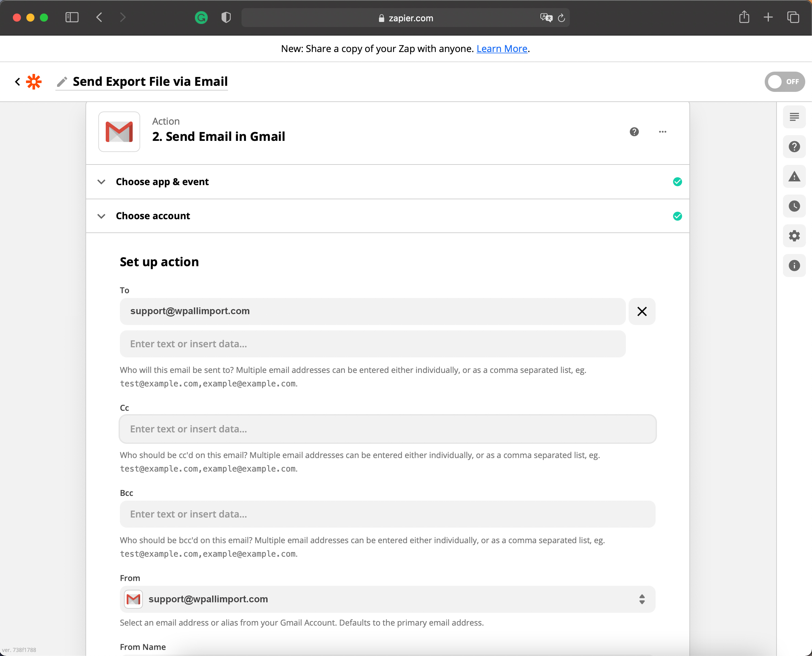812x656 pixels.
Task: Click the Bcc input field
Action: pyautogui.click(x=387, y=514)
